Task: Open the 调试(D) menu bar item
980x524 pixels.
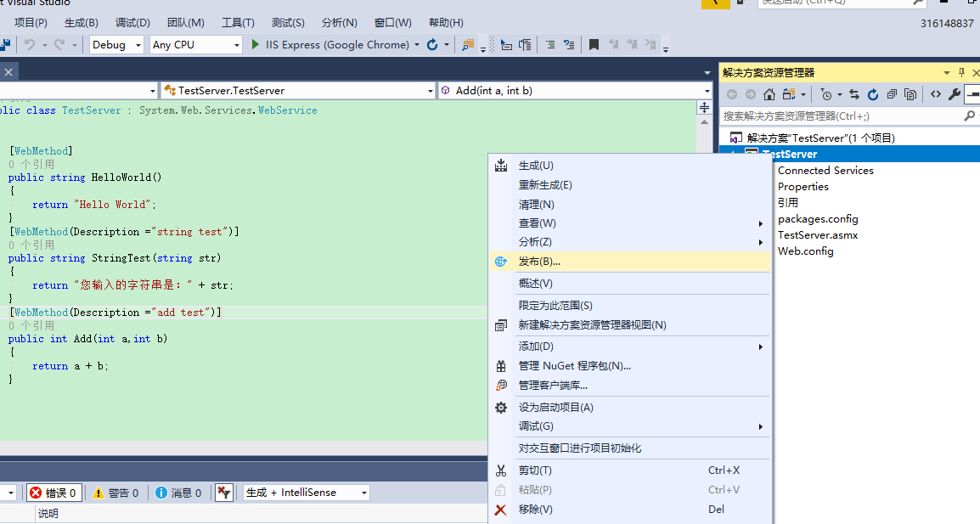Action: (132, 23)
